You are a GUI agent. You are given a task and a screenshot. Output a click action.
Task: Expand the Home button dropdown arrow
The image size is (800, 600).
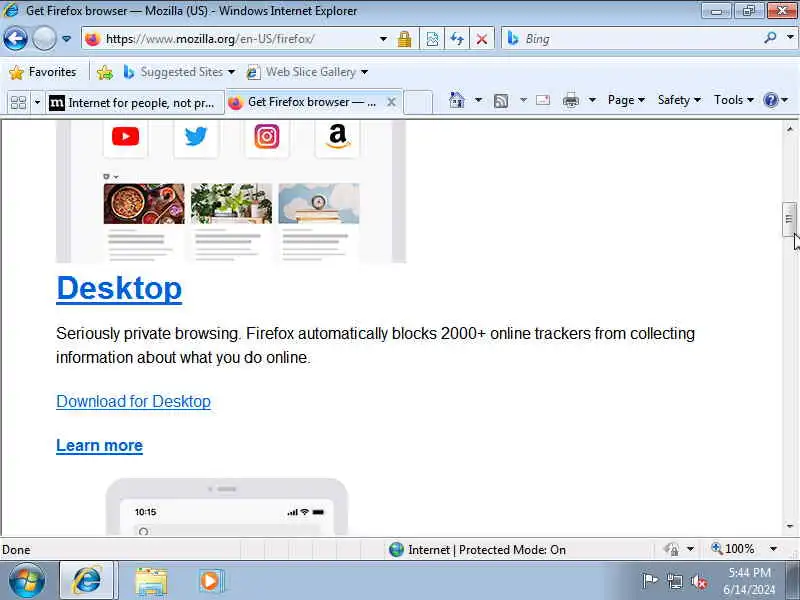pos(478,100)
